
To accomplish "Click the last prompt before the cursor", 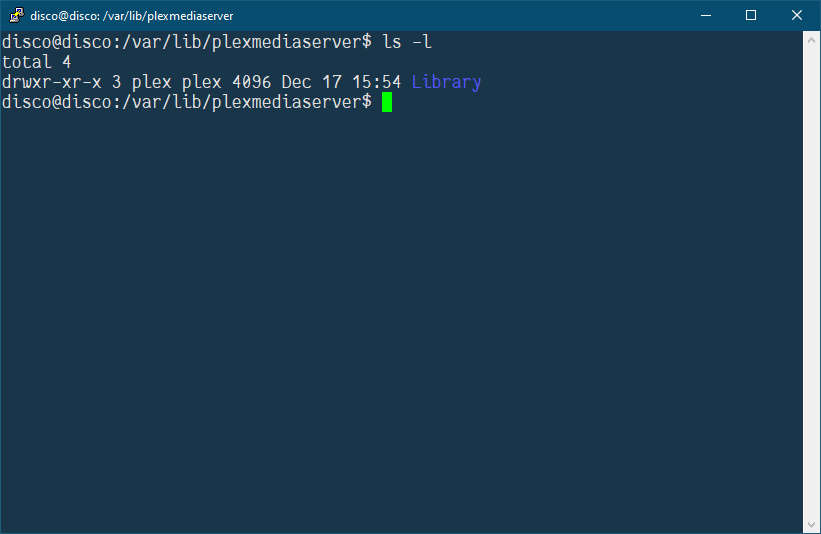I will click(x=187, y=102).
